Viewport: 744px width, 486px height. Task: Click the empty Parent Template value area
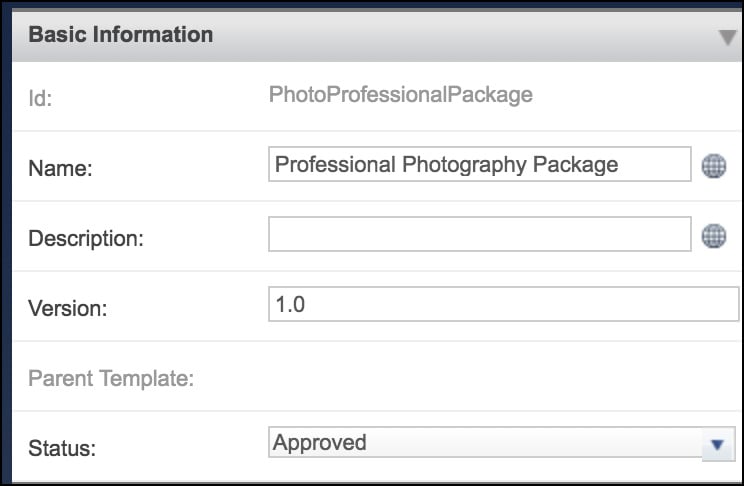point(503,377)
